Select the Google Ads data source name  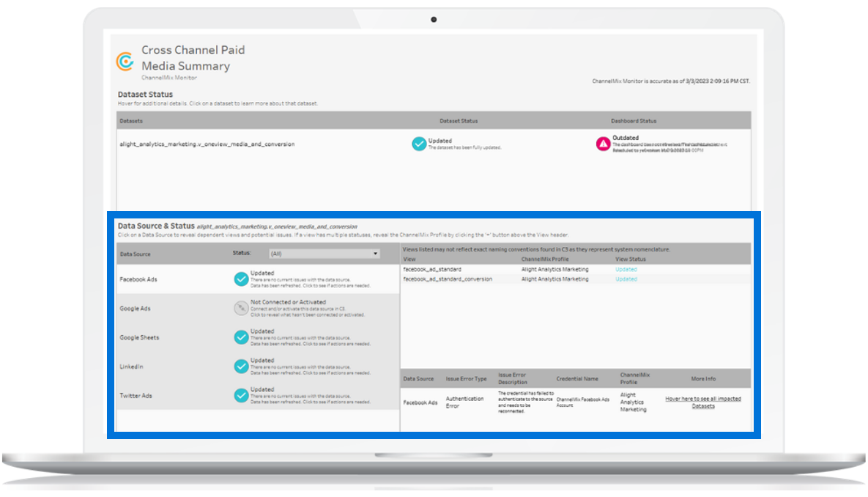[135, 309]
